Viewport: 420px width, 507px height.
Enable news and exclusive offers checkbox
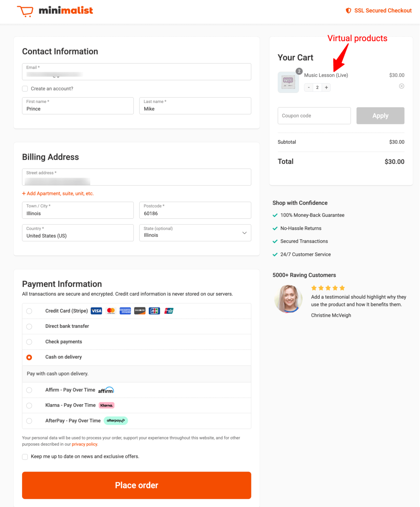tap(25, 457)
